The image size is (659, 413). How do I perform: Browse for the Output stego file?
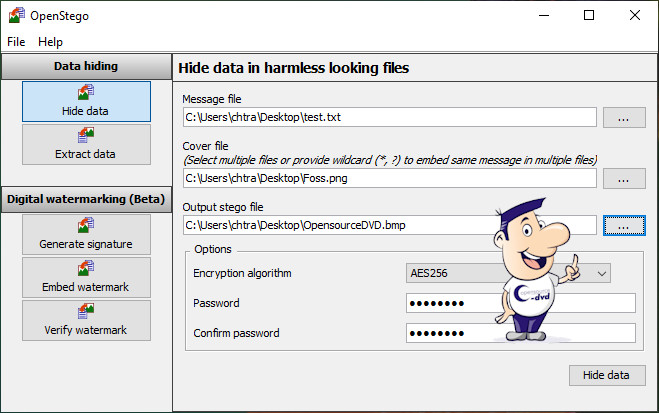tap(623, 226)
